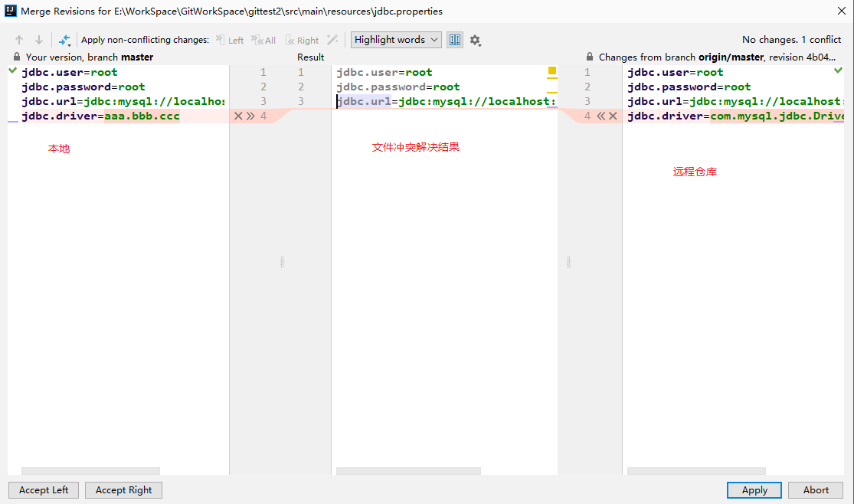The image size is (854, 504).
Task: Apply non-conflicting changes from Left
Action: [x=229, y=40]
